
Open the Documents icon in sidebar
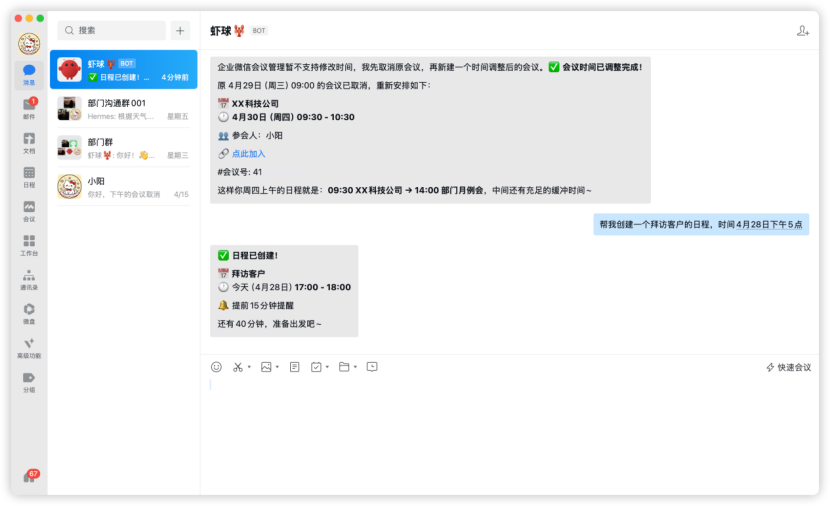click(29, 143)
